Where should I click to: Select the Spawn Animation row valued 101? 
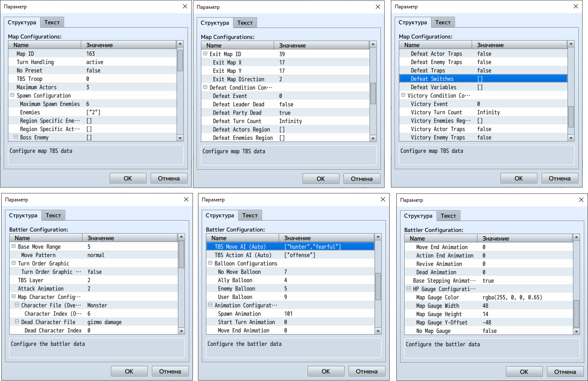tap(290, 314)
